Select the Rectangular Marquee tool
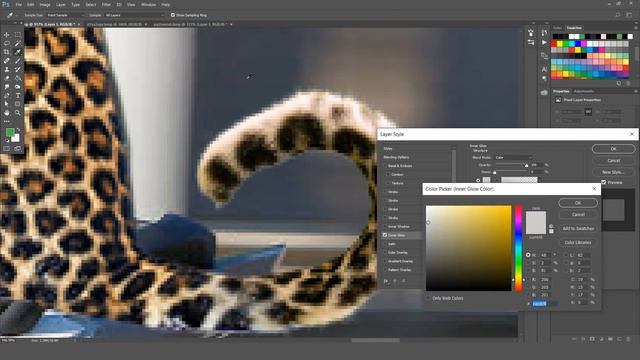 18,35
